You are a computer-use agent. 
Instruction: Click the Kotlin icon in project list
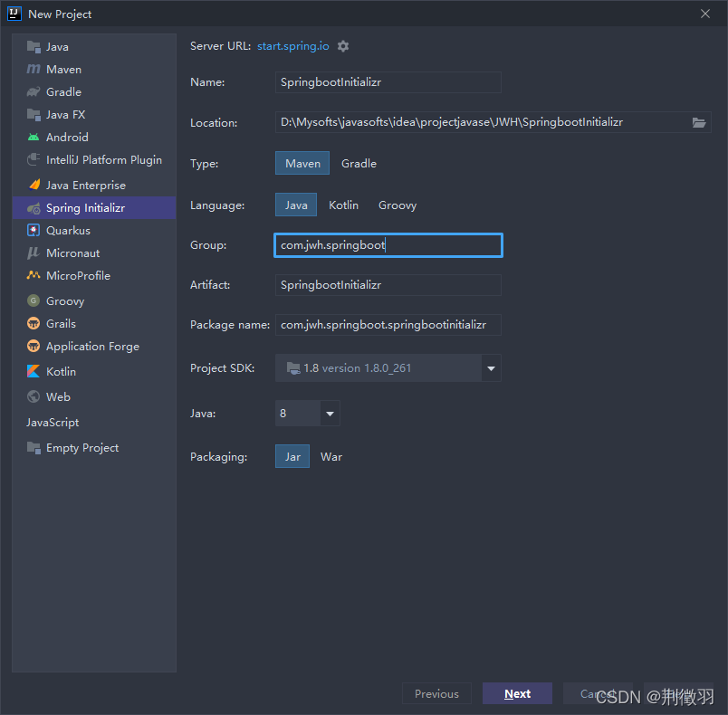pyautogui.click(x=34, y=372)
